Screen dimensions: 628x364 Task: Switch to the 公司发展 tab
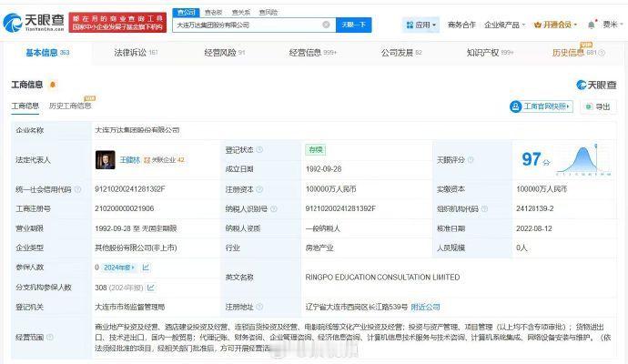(401, 53)
